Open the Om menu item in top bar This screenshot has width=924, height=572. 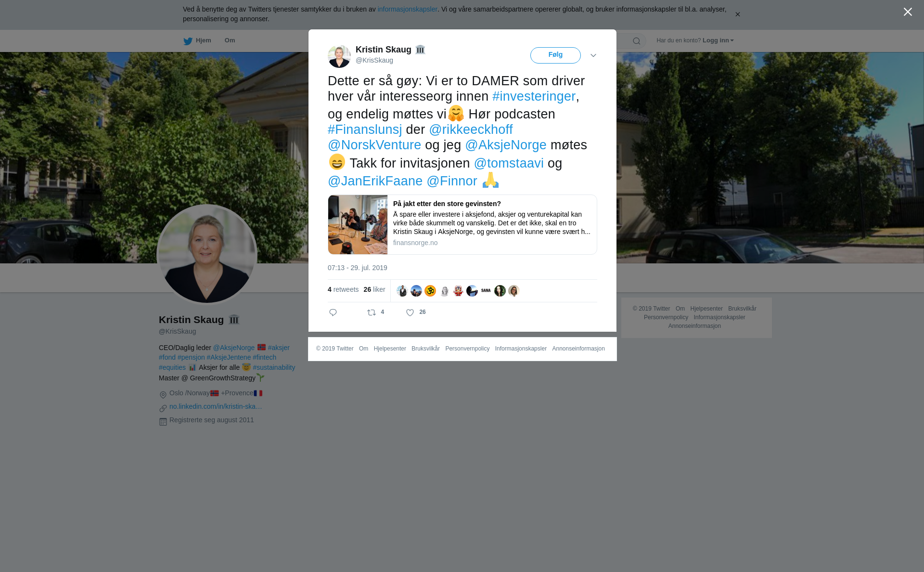pos(230,40)
